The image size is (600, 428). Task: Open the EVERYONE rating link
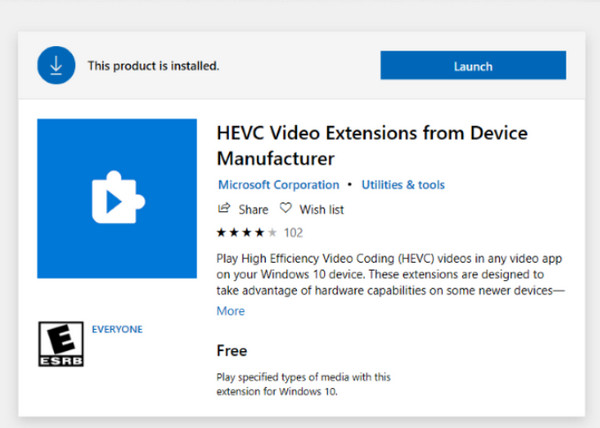pos(116,329)
